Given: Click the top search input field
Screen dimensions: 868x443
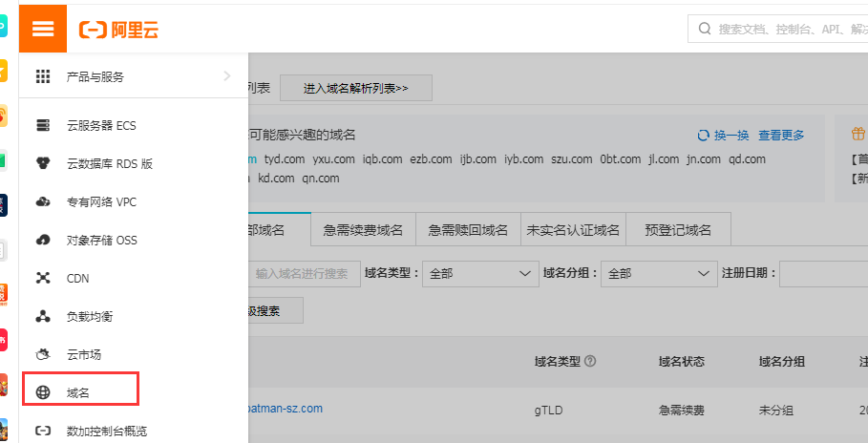Looking at the screenshot, I should (x=783, y=30).
